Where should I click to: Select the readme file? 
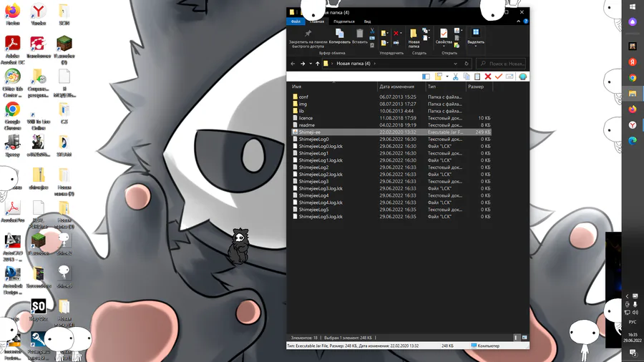point(307,124)
